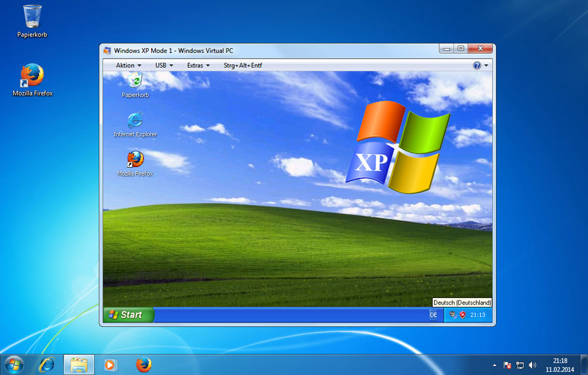Viewport: 588px width, 375px height.
Task: Send Strg+Alt+Entf to the virtual machine
Action: tap(243, 65)
